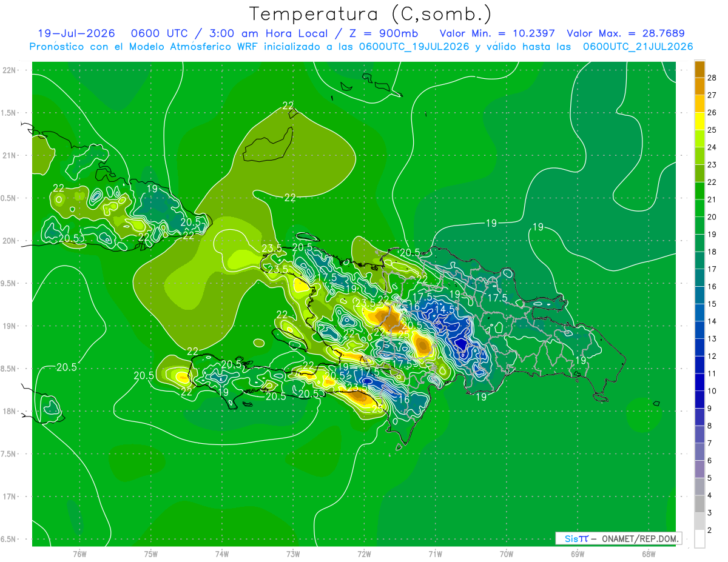Click the 17N latitude axis label
The image size is (728, 562).
point(9,497)
